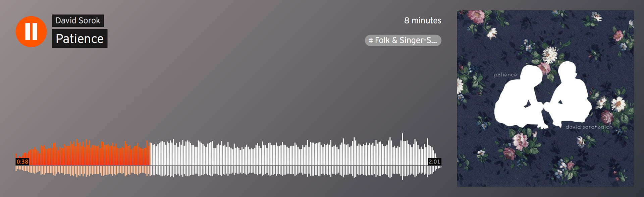This screenshot has width=644, height=197.
Task: Click the 'patience' text on the album cover
Action: (x=505, y=75)
